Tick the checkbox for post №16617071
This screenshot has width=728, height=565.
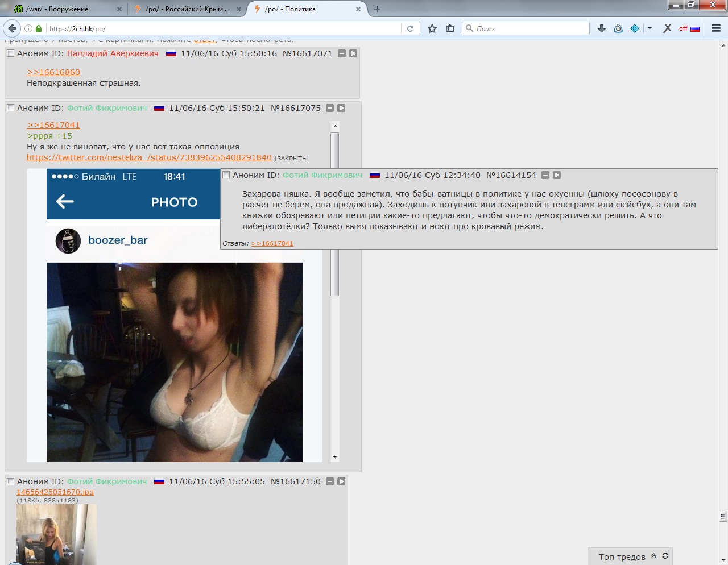pyautogui.click(x=10, y=53)
